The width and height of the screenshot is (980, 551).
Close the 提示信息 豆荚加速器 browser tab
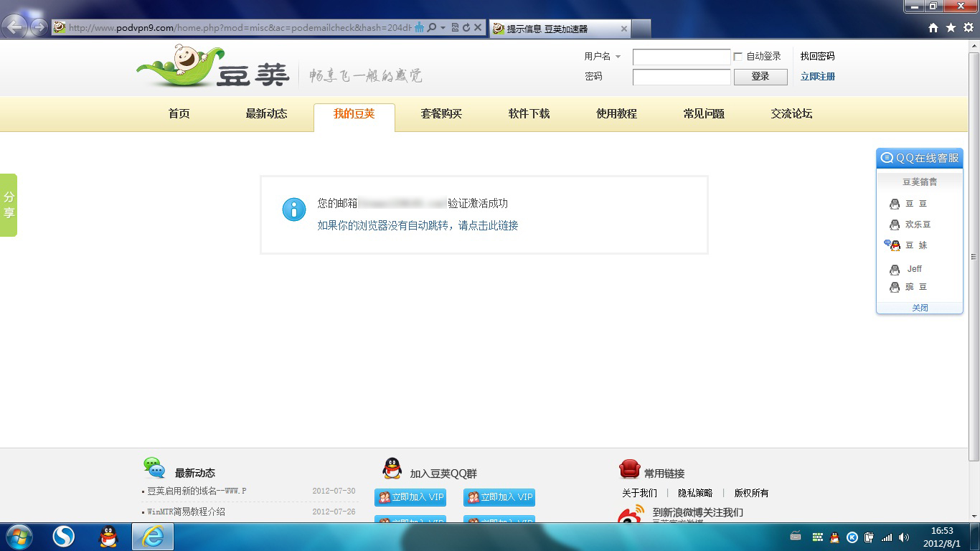coord(624,29)
